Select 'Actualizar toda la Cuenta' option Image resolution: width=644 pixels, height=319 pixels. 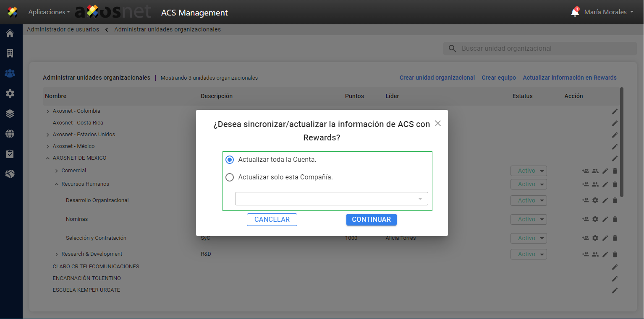pyautogui.click(x=230, y=160)
